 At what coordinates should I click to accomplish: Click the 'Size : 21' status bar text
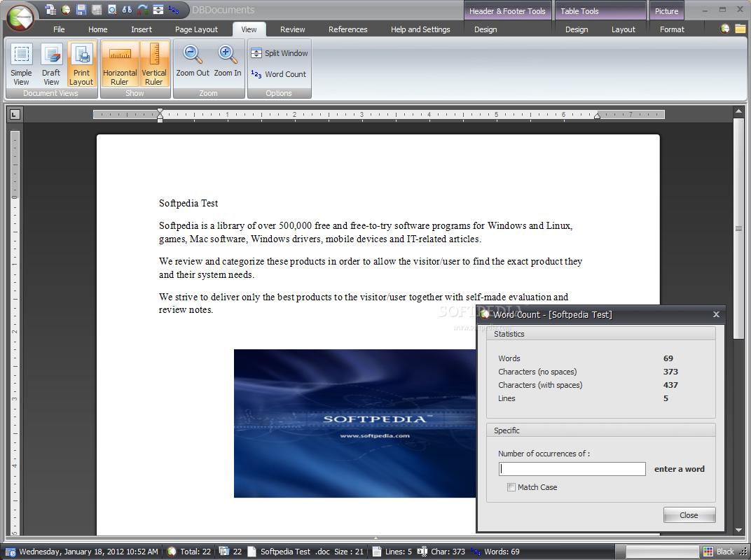pyautogui.click(x=349, y=552)
